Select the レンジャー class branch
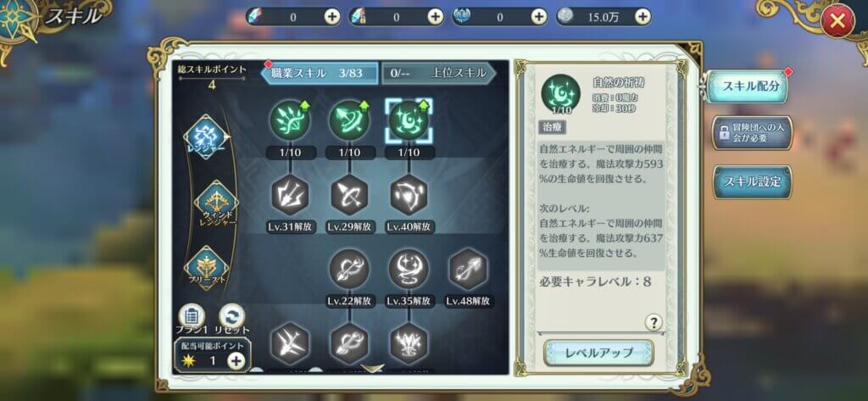The width and height of the screenshot is (868, 401). click(x=205, y=136)
